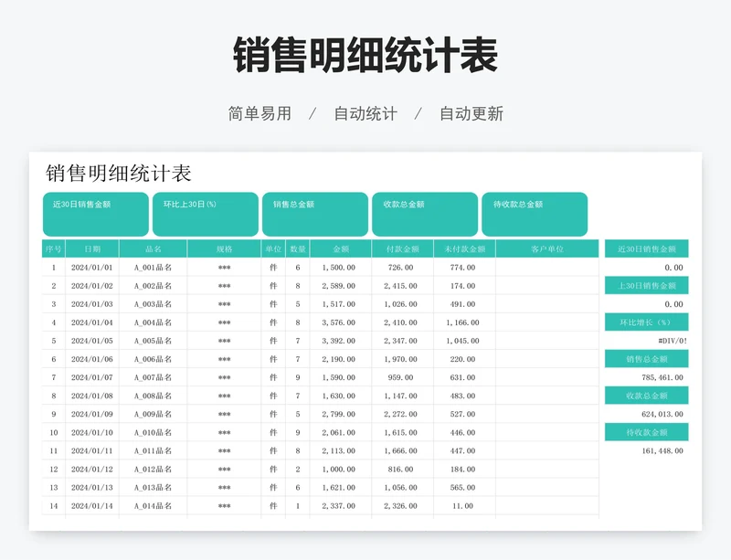Select amount cell 1,000.00
731x560 pixels.
(339, 469)
